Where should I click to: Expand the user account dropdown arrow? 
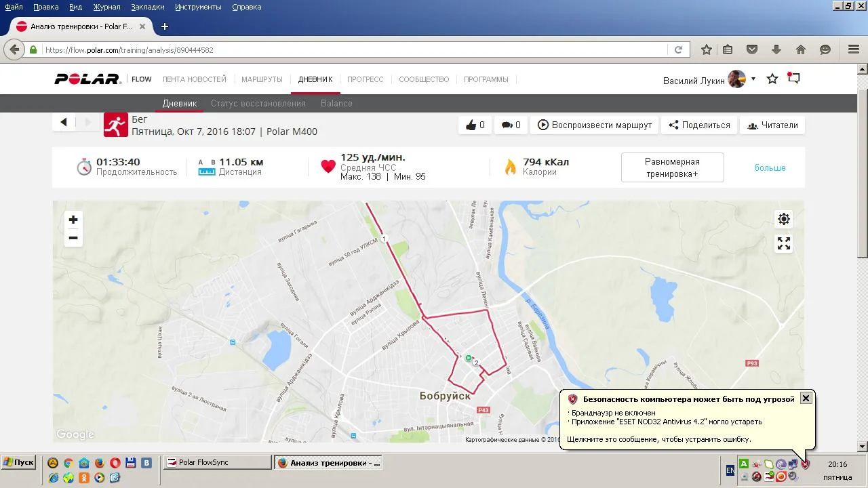pyautogui.click(x=753, y=79)
